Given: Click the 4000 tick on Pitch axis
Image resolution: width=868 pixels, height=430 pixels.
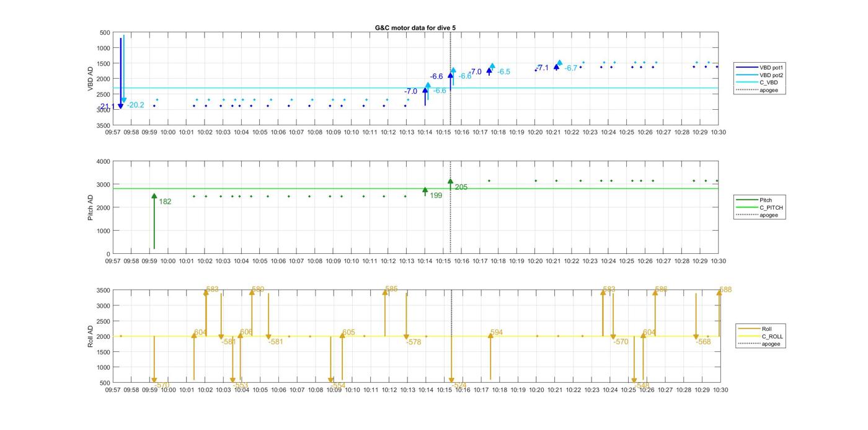Looking at the screenshot, I should [102, 161].
